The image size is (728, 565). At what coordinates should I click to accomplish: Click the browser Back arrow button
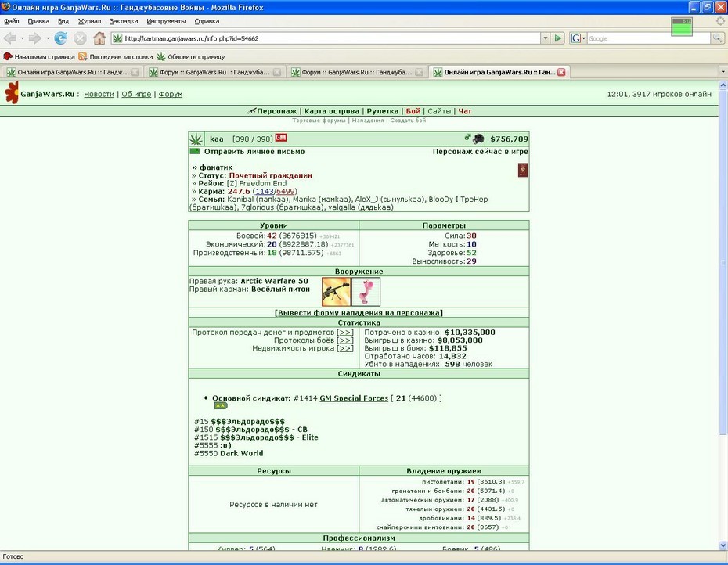click(10, 38)
